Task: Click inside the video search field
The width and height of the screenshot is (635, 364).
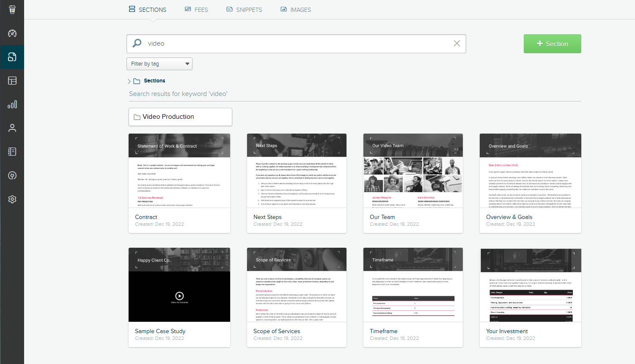Action: [296, 43]
